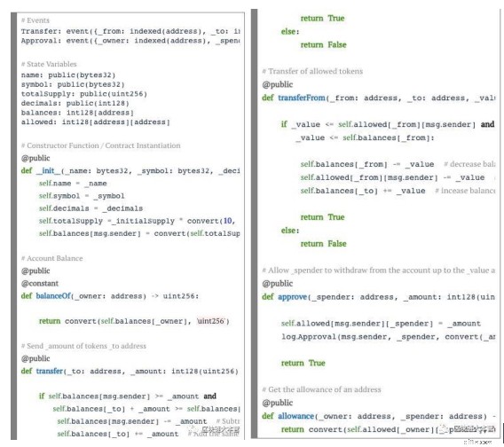Screen dimensions: 504x447
Task: Click the 'decimals: public(int128)' line
Action: tap(75, 103)
